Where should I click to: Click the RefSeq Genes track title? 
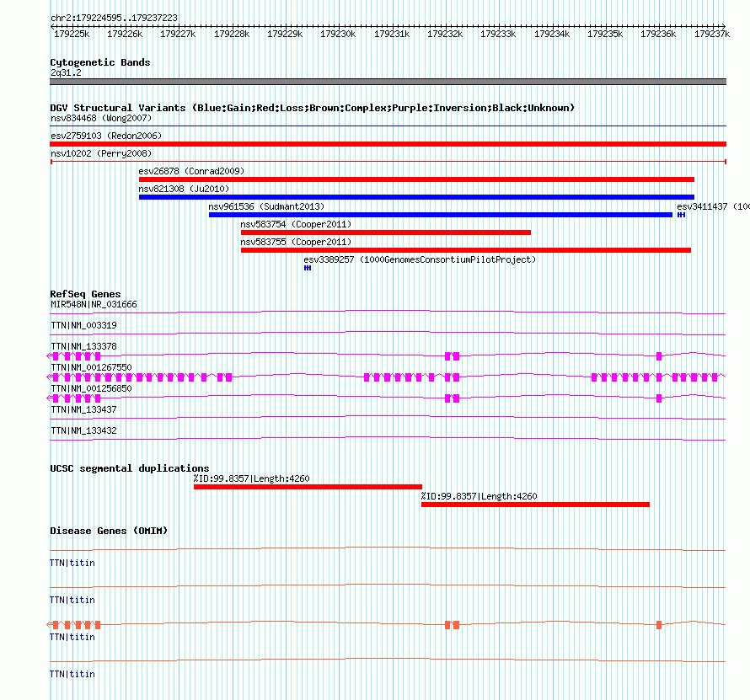point(85,294)
